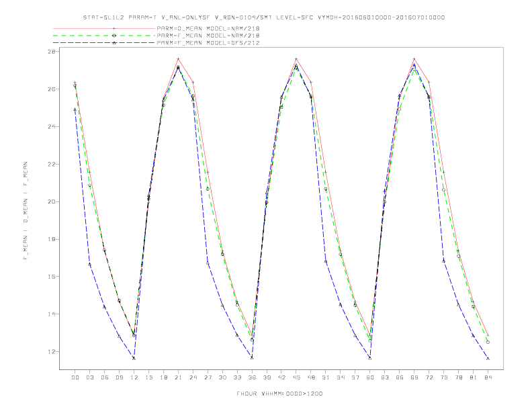
Task: Click the green NAM circle point at hour 51
Action: pos(326,189)
